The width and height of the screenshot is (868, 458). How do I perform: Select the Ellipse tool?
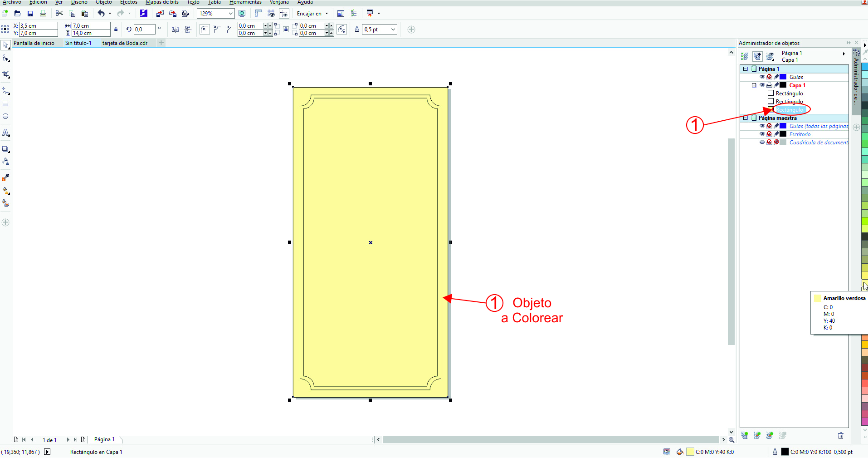[x=5, y=116]
